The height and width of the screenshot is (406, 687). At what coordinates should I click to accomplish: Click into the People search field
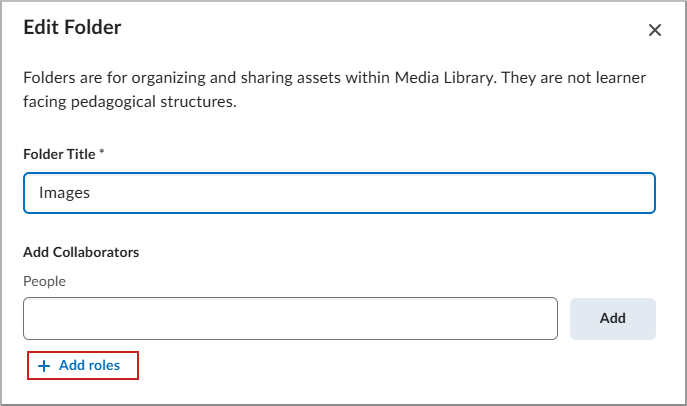coord(290,318)
